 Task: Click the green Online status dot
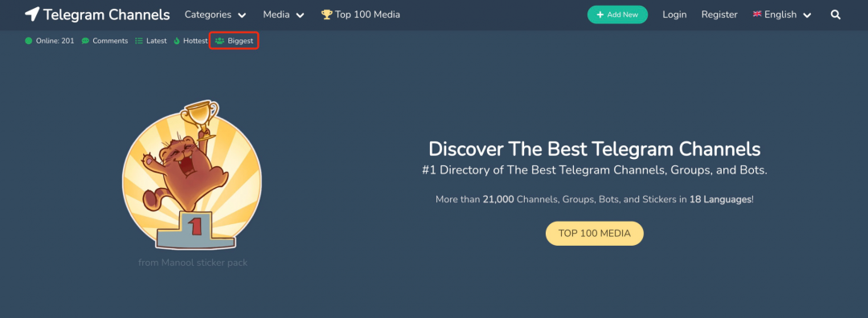point(29,41)
